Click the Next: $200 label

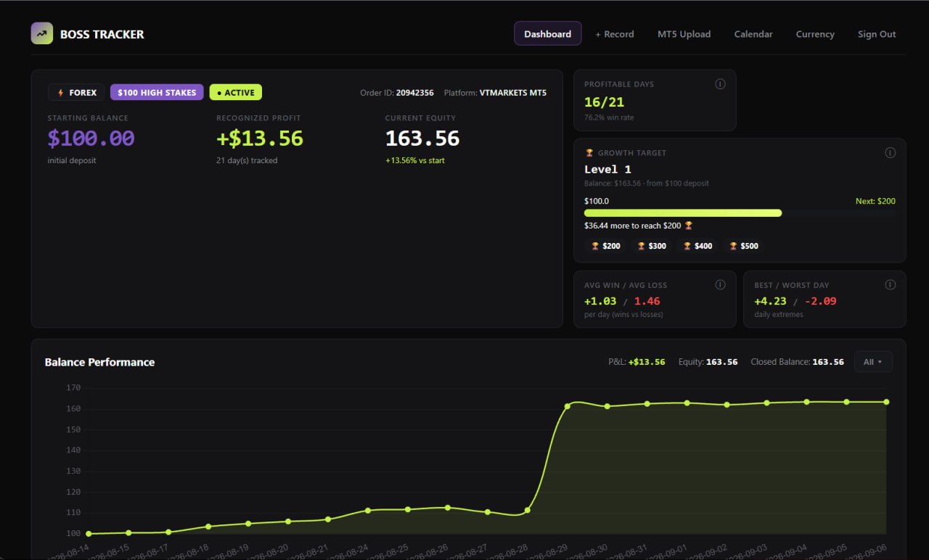(875, 201)
